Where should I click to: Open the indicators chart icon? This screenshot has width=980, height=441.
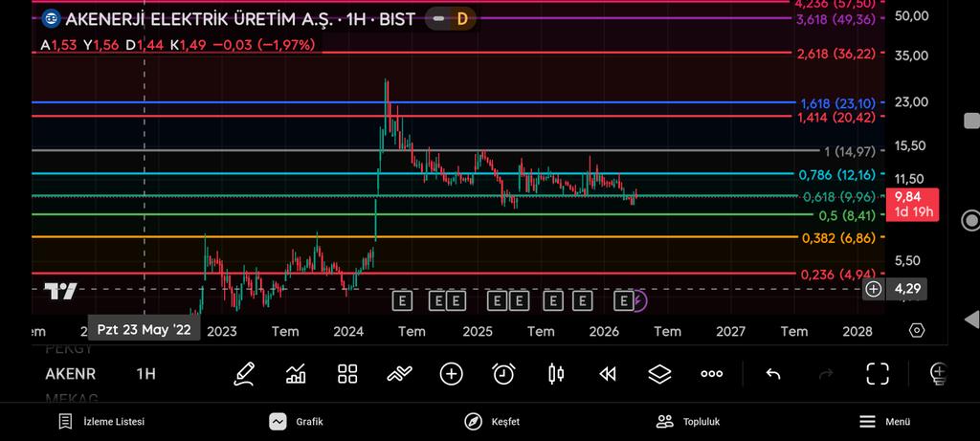pos(296,373)
